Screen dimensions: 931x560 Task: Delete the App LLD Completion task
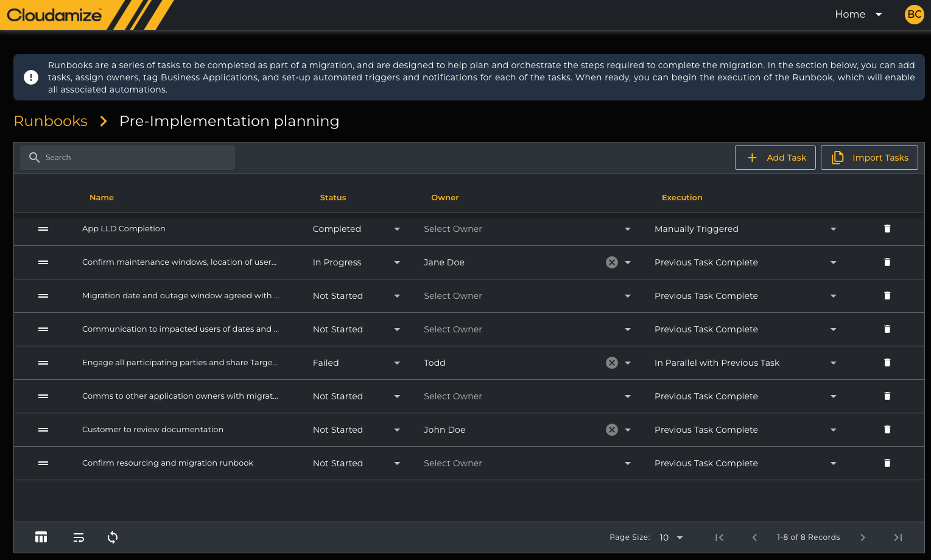[887, 229]
